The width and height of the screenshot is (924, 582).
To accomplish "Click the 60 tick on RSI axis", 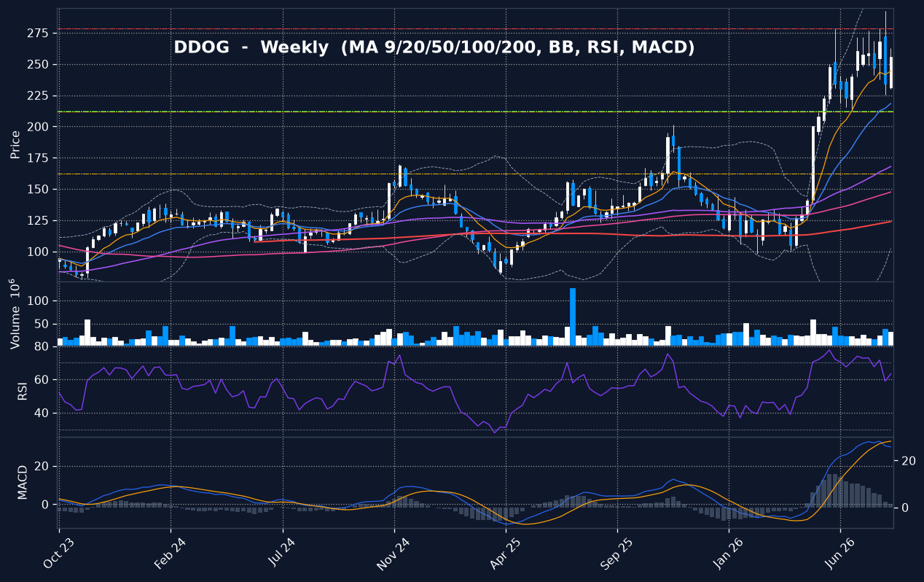I will 42,379.
